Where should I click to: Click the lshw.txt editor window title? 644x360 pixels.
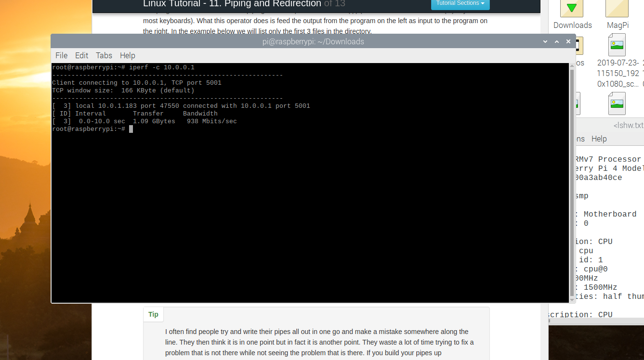pos(629,126)
